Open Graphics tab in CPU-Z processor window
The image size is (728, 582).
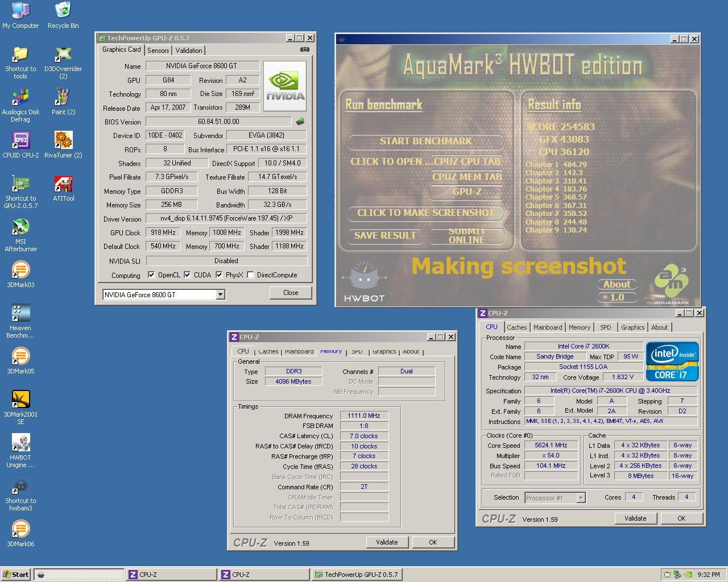pos(632,327)
